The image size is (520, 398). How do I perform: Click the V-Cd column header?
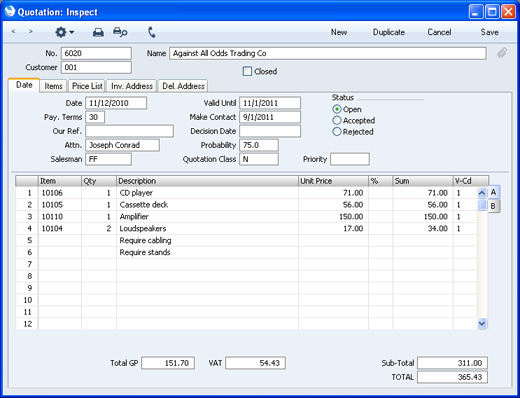tap(471, 181)
